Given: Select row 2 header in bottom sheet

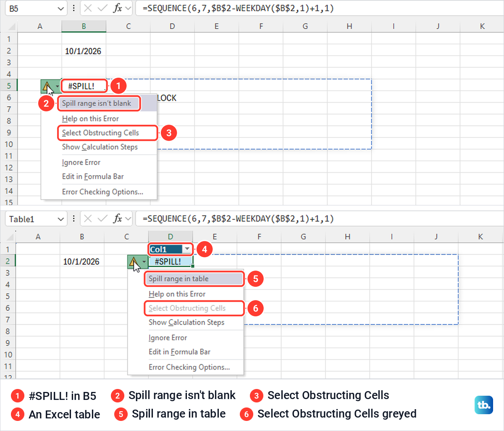Looking at the screenshot, I should pos(8,261).
